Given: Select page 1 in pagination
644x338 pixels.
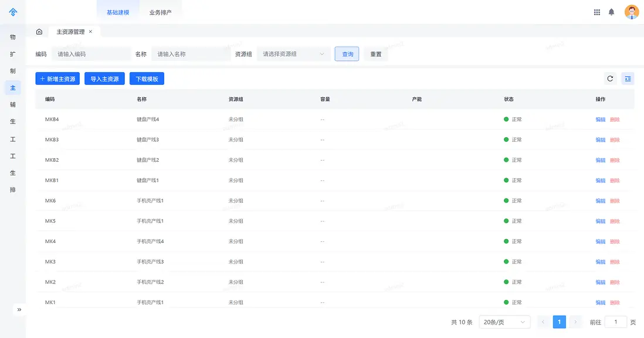Looking at the screenshot, I should tap(560, 322).
